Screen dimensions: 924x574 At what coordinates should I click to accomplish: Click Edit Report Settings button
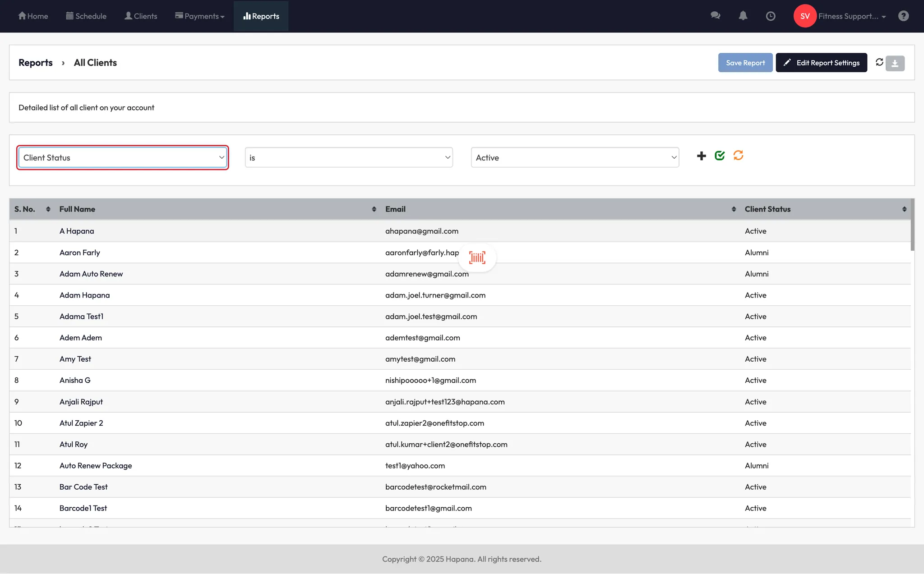pyautogui.click(x=821, y=63)
